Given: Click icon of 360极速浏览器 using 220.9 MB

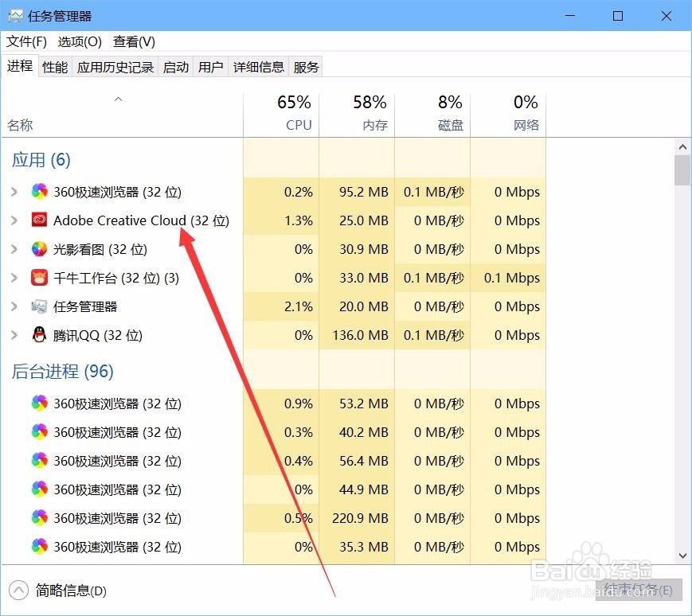Looking at the screenshot, I should tap(39, 517).
